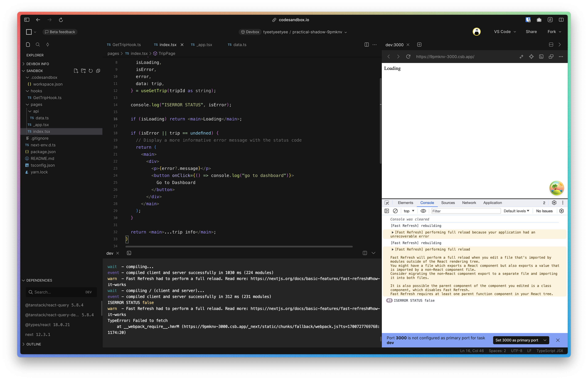Add a new preview tab
Screen dimensions: 588x380
(419, 45)
